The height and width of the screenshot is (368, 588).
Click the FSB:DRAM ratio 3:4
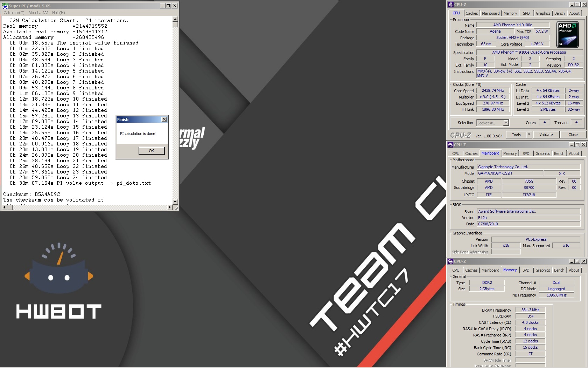coord(530,316)
